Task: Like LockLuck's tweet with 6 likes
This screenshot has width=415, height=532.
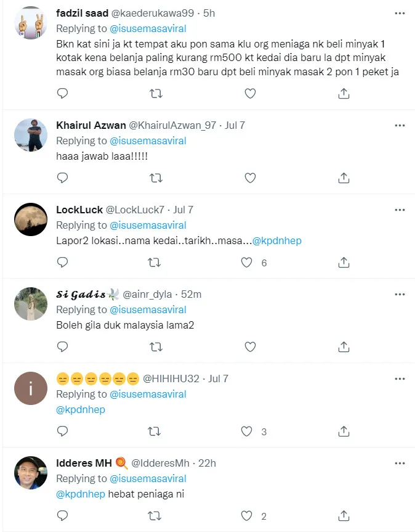Action: click(247, 262)
